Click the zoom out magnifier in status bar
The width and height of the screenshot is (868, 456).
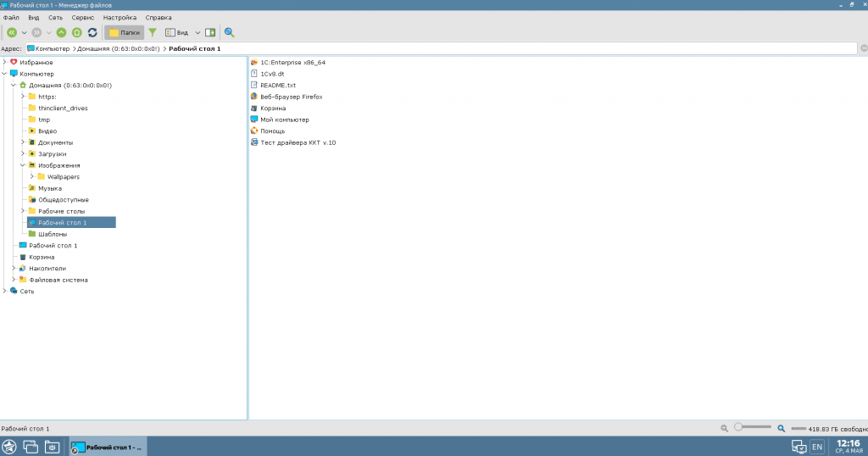[724, 428]
